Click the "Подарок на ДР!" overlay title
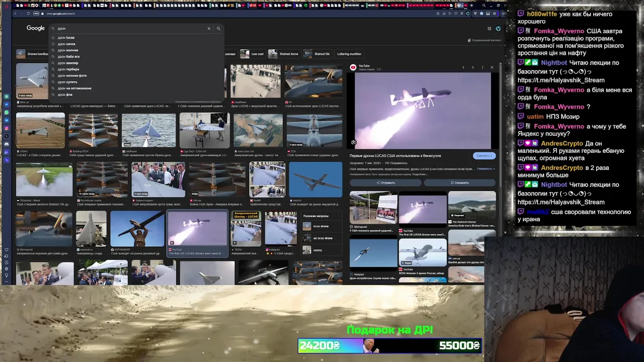The height and width of the screenshot is (362, 644). point(390,330)
